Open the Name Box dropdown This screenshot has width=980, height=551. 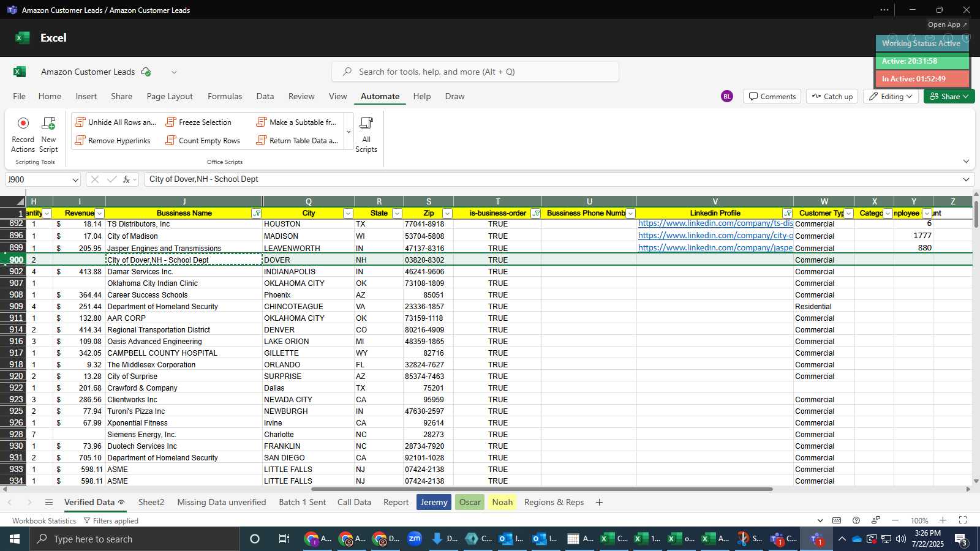pos(75,180)
